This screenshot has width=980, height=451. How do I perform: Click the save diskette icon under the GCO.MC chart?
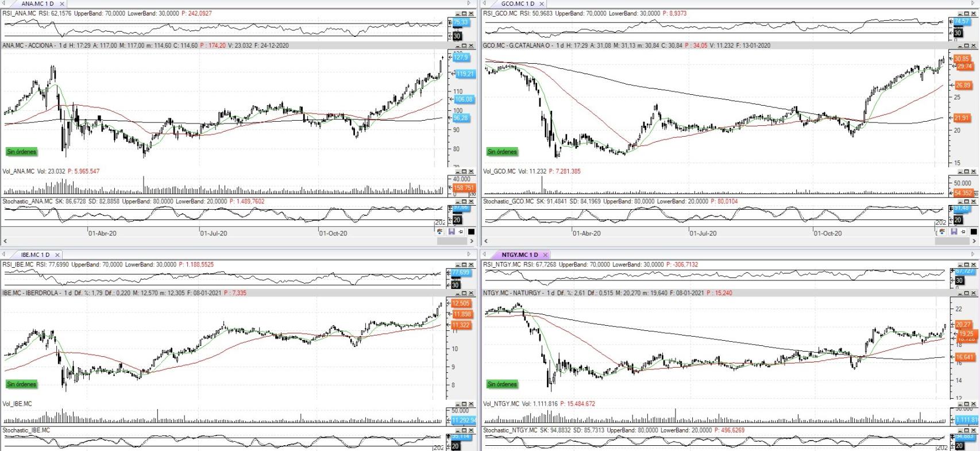(x=954, y=232)
